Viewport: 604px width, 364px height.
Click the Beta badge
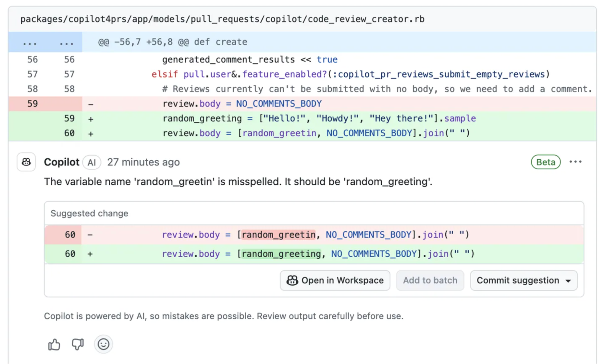click(546, 162)
